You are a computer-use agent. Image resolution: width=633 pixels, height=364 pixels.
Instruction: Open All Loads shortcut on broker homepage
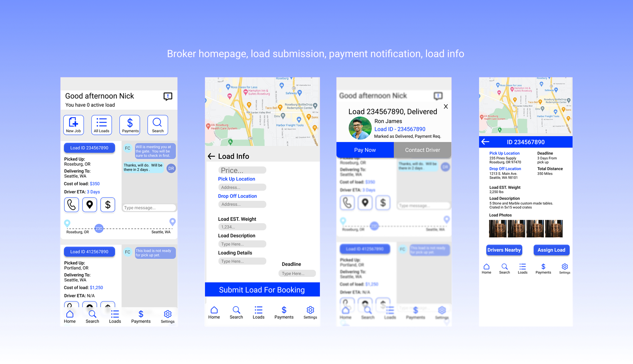[102, 125]
